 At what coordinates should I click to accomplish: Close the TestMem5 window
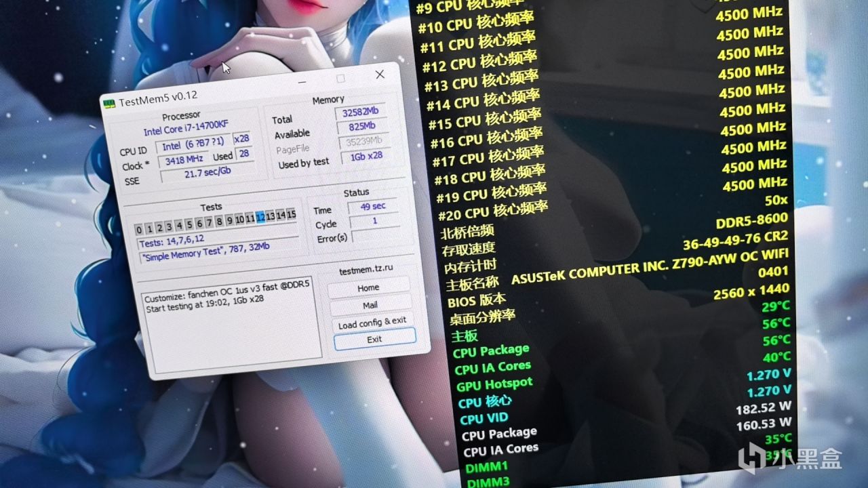coord(380,75)
